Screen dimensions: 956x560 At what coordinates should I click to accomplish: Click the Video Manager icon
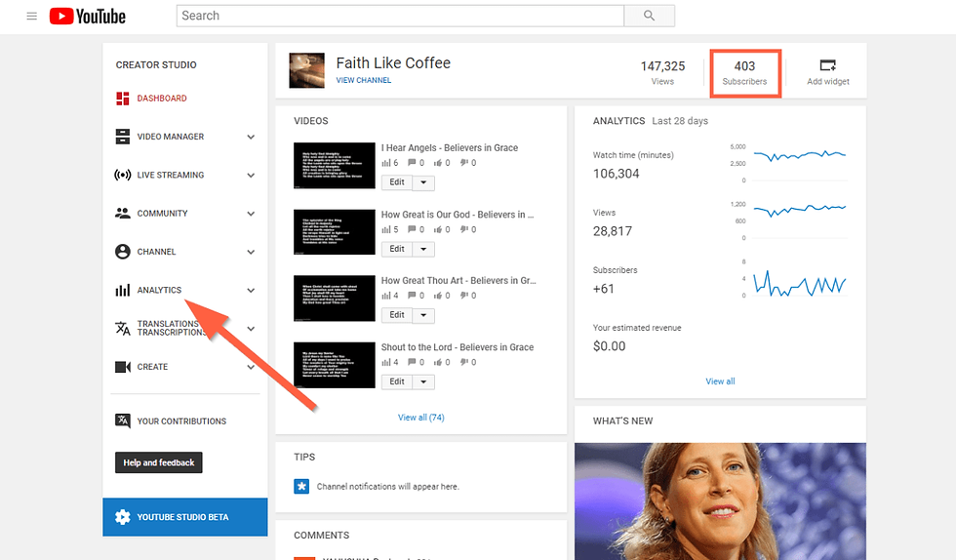[x=123, y=137]
